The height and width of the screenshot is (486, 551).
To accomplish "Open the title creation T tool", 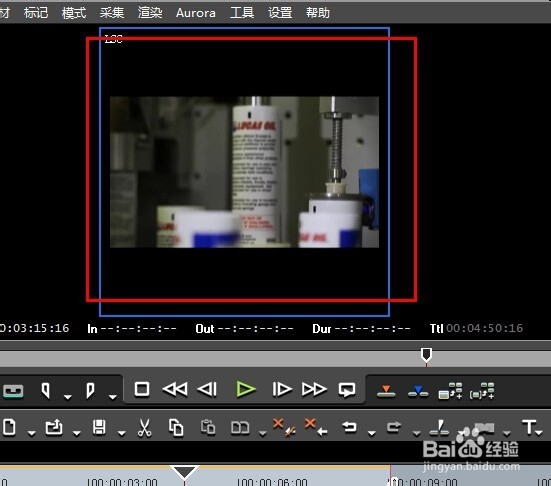I will tap(529, 427).
